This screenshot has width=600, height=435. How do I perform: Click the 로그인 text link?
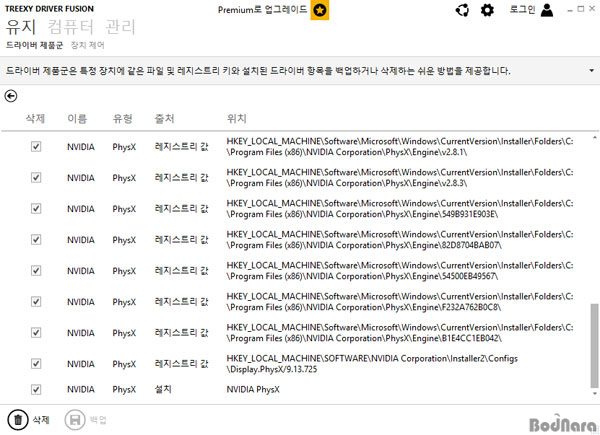(x=522, y=10)
